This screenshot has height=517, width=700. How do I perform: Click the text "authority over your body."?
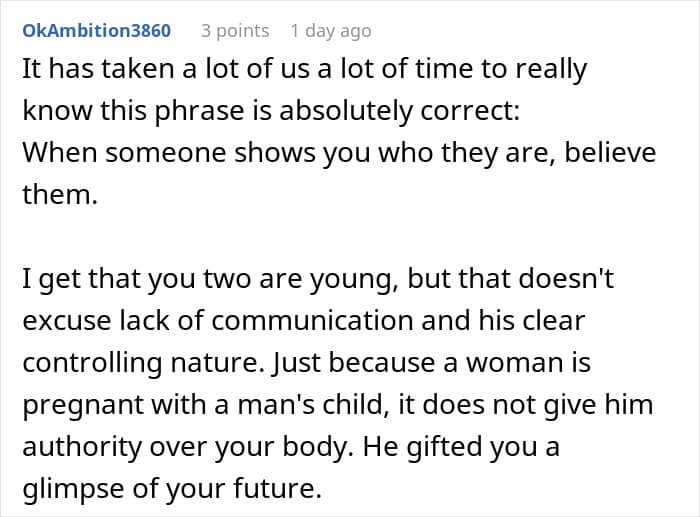tap(183, 444)
